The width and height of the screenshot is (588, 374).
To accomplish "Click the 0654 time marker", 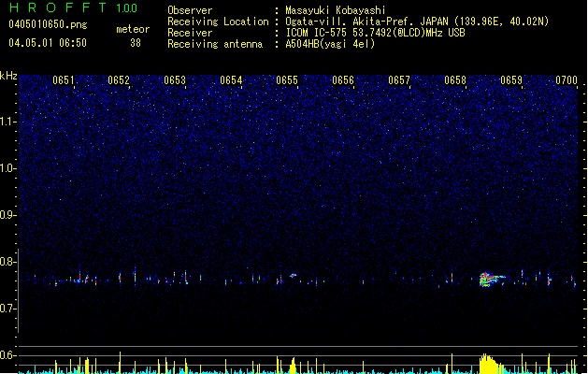I will [x=231, y=80].
